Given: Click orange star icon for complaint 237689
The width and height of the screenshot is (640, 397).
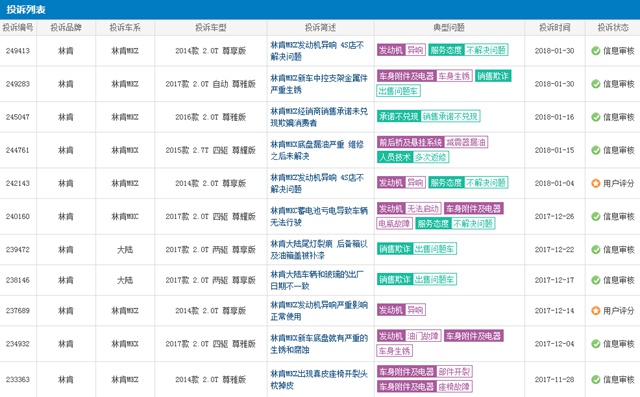Looking at the screenshot, I should pyautogui.click(x=596, y=311).
